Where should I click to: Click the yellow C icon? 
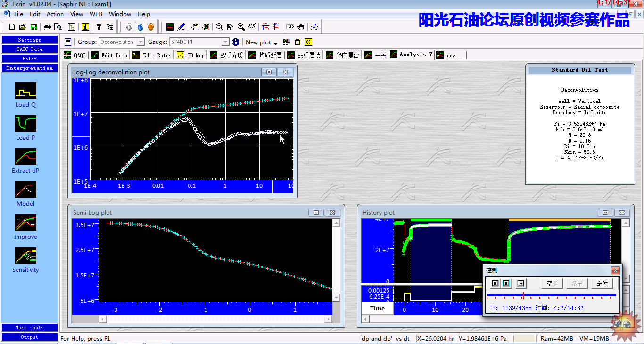[x=308, y=42]
